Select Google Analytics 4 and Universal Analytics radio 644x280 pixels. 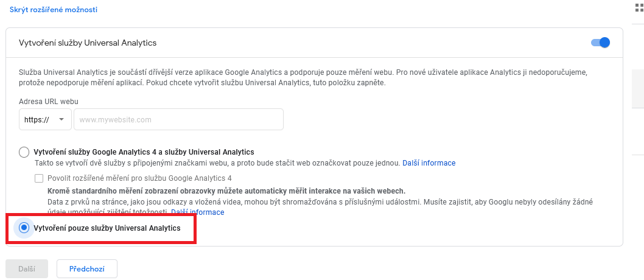24,152
